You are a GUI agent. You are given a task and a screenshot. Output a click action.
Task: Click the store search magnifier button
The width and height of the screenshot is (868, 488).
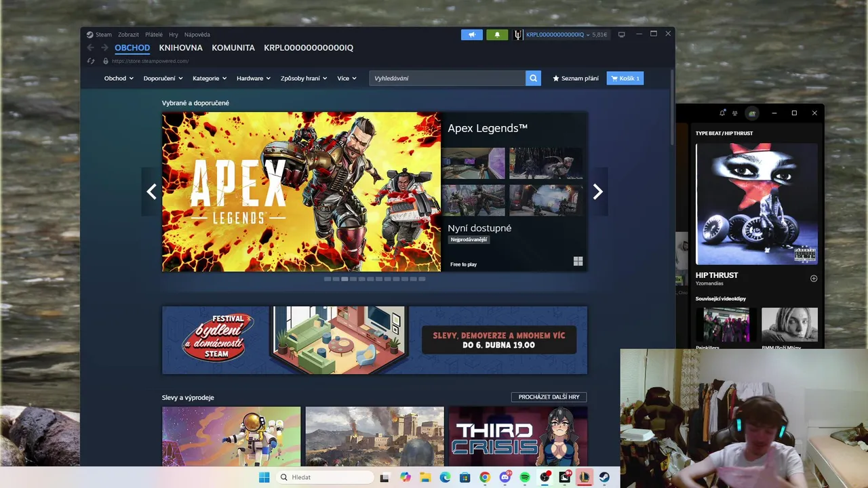pyautogui.click(x=534, y=78)
